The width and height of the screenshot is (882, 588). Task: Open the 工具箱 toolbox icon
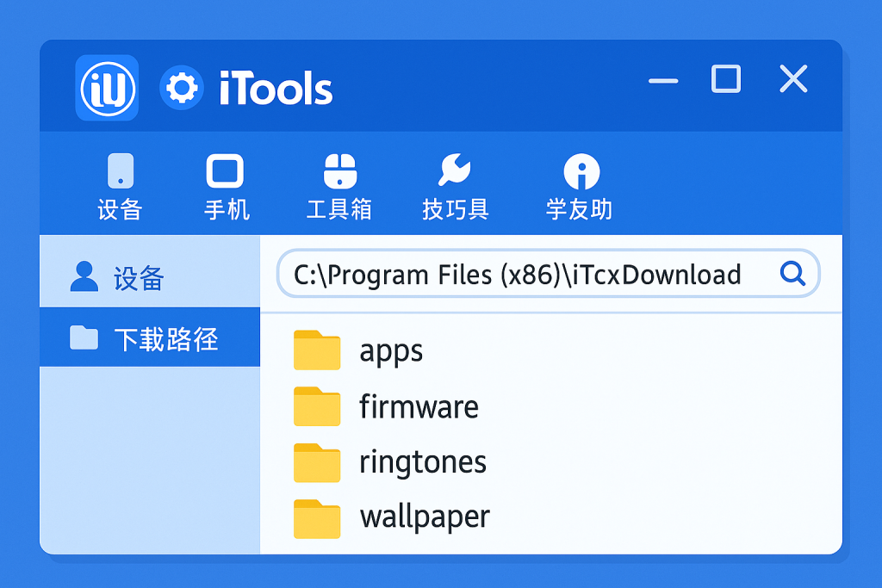coord(339,171)
